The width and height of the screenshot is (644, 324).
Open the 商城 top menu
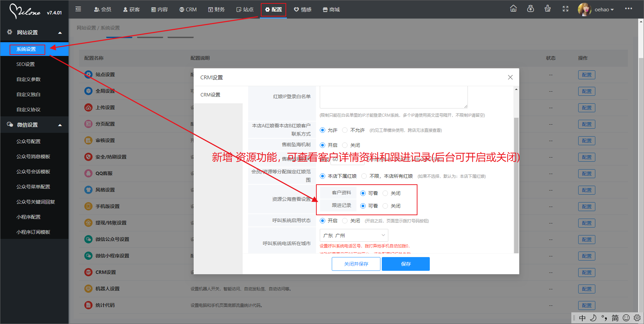coord(331,9)
